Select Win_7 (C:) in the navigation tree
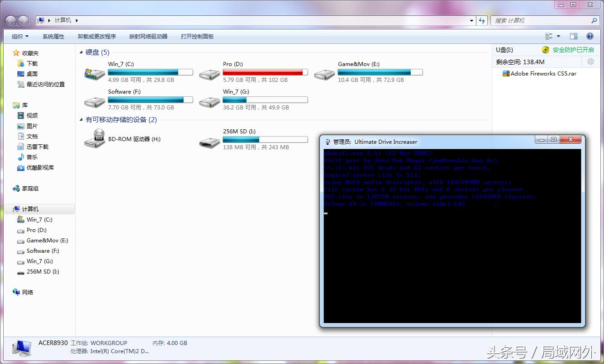The image size is (604, 364). 39,219
